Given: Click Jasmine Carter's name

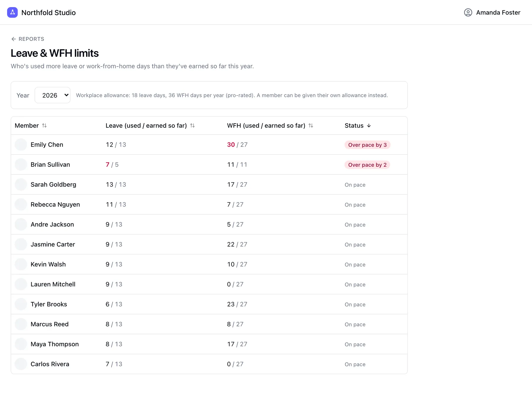Looking at the screenshot, I should [x=53, y=244].
